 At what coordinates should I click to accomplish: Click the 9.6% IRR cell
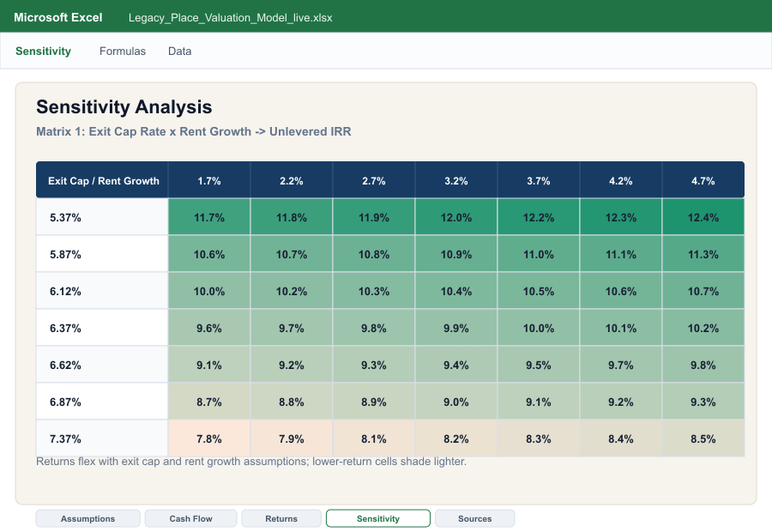coord(209,328)
